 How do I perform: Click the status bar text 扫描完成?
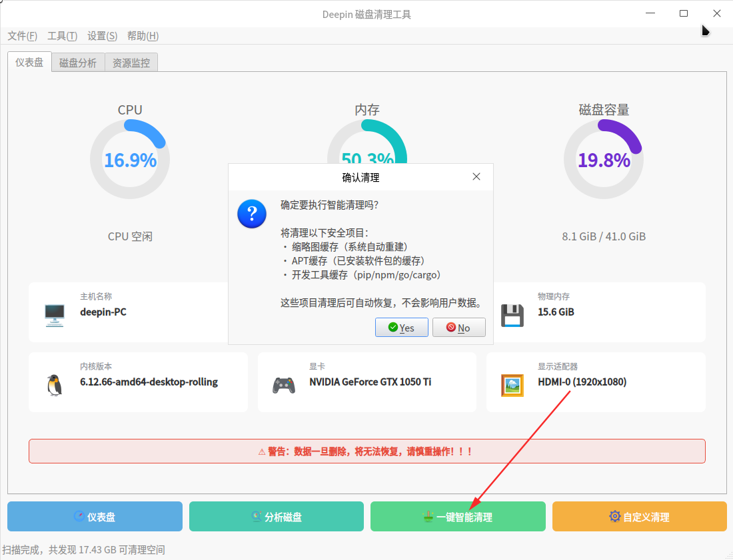click(84, 550)
